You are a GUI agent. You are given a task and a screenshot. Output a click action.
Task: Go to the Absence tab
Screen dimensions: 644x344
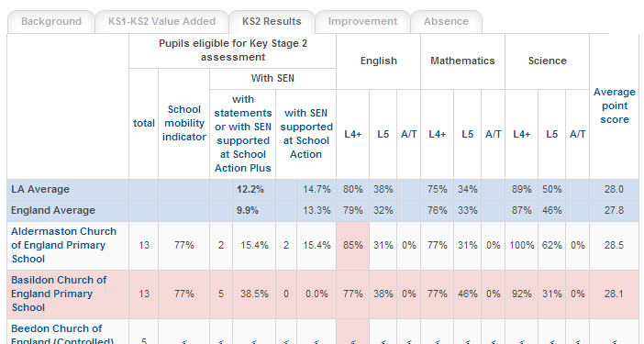(x=446, y=21)
